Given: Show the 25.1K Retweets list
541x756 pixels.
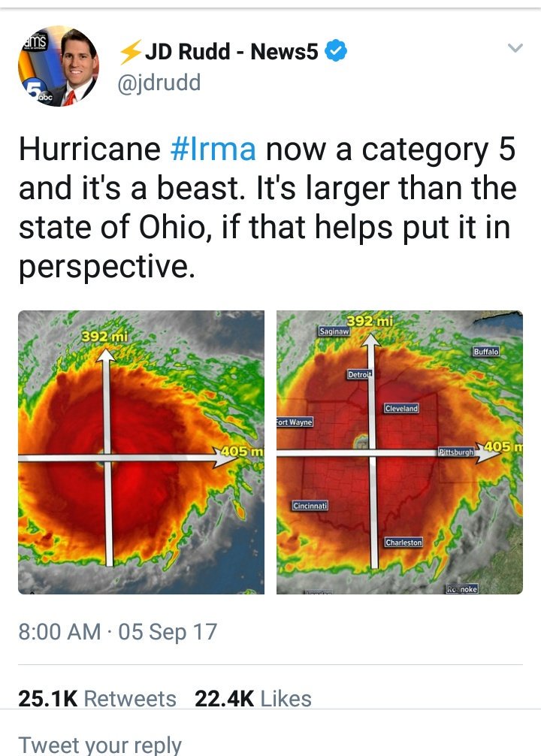Looking at the screenshot, I should coord(97,699).
